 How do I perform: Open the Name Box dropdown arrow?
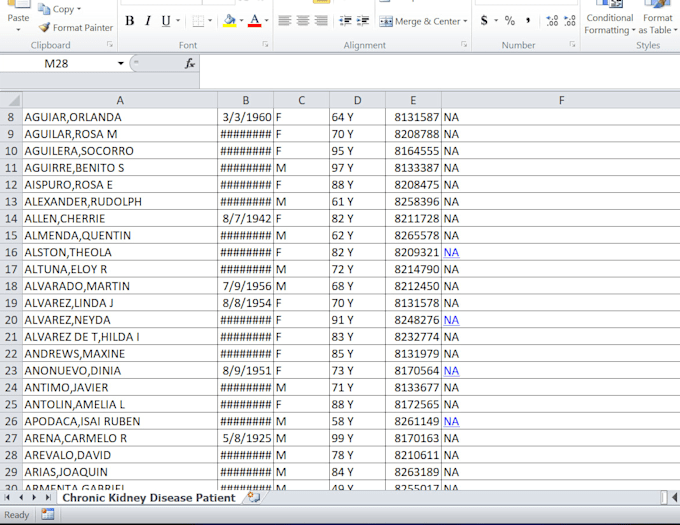click(121, 64)
